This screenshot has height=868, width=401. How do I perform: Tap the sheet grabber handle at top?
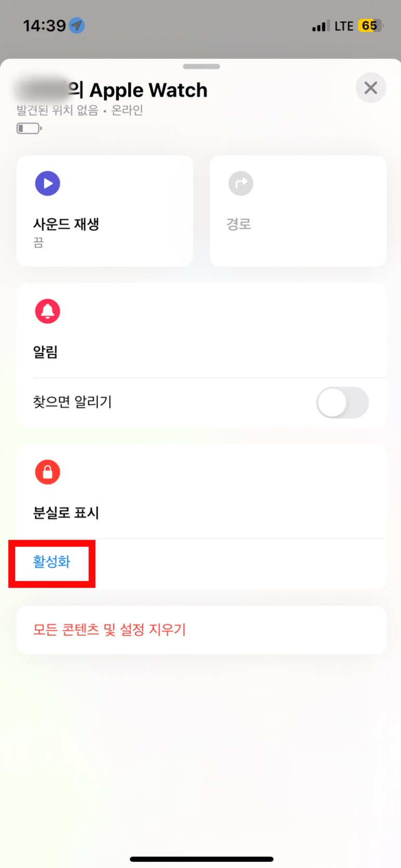201,66
